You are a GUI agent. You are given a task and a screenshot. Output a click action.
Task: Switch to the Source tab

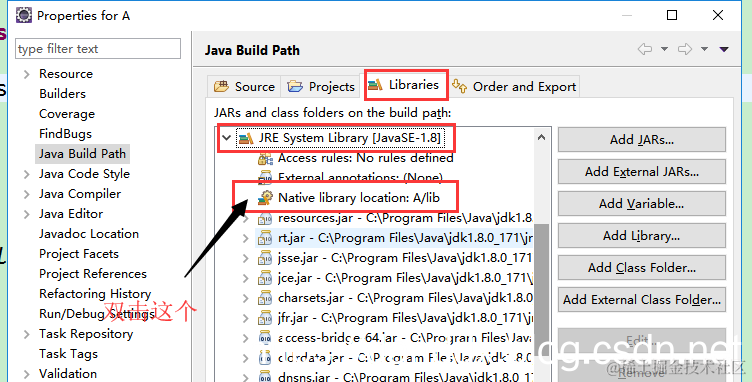244,87
